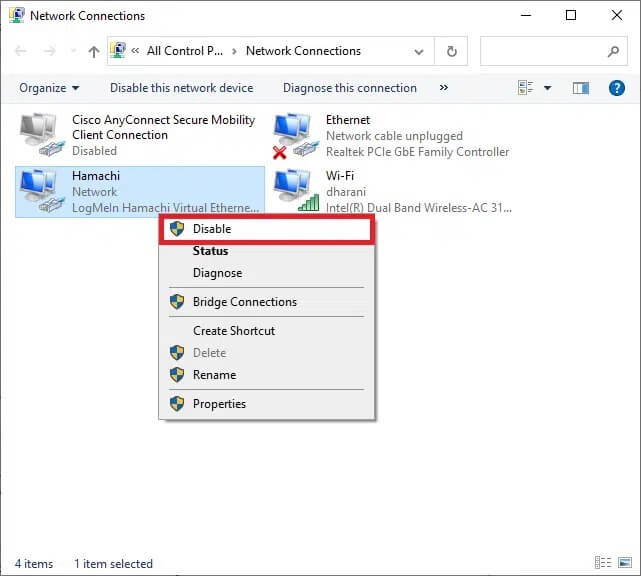Expand the breadcrumb chevron before All Control P...
This screenshot has height=576, width=641.
tap(135, 51)
